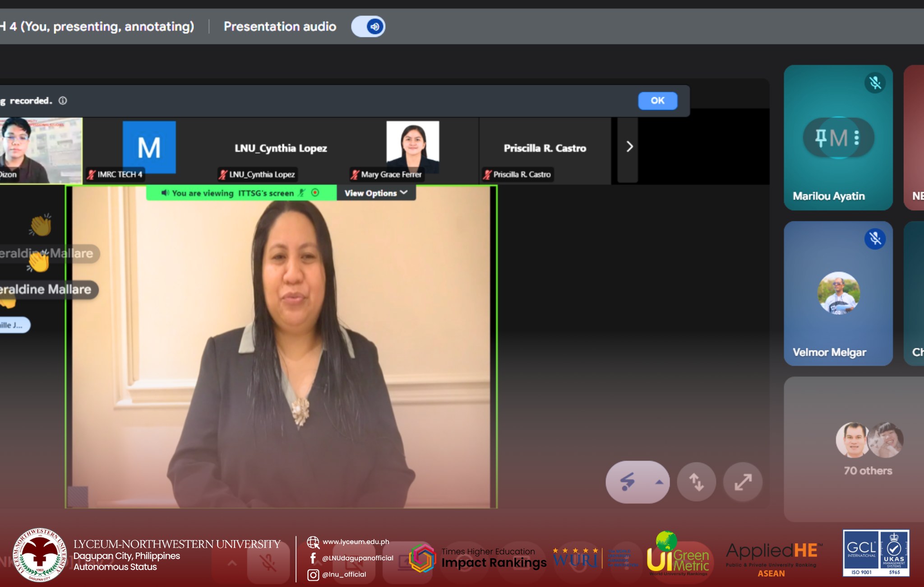
Task: Open the View Options dropdown
Action: pyautogui.click(x=376, y=193)
